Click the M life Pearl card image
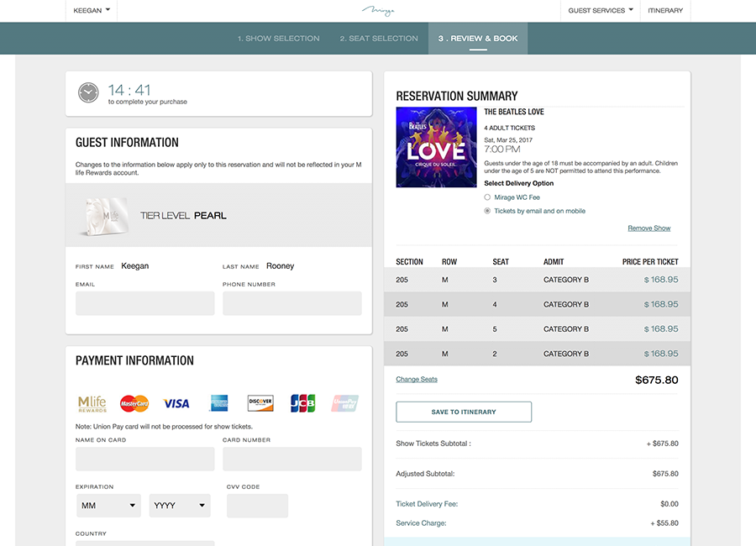Image resolution: width=756 pixels, height=546 pixels. click(x=106, y=217)
